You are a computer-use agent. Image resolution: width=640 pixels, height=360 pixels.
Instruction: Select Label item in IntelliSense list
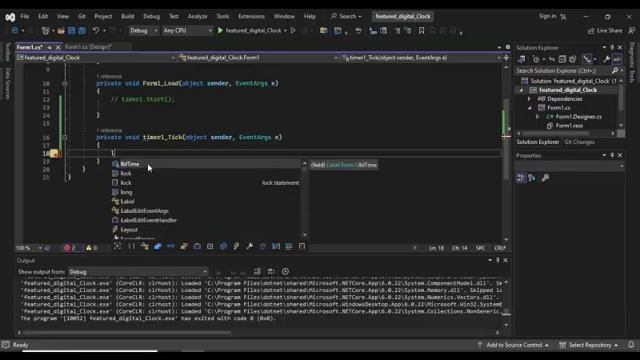207,202
